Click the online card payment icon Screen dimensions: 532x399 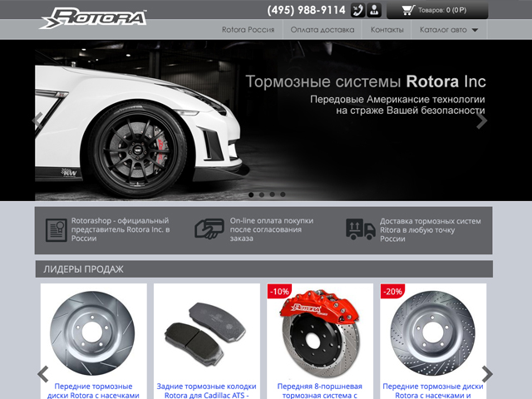209,229
